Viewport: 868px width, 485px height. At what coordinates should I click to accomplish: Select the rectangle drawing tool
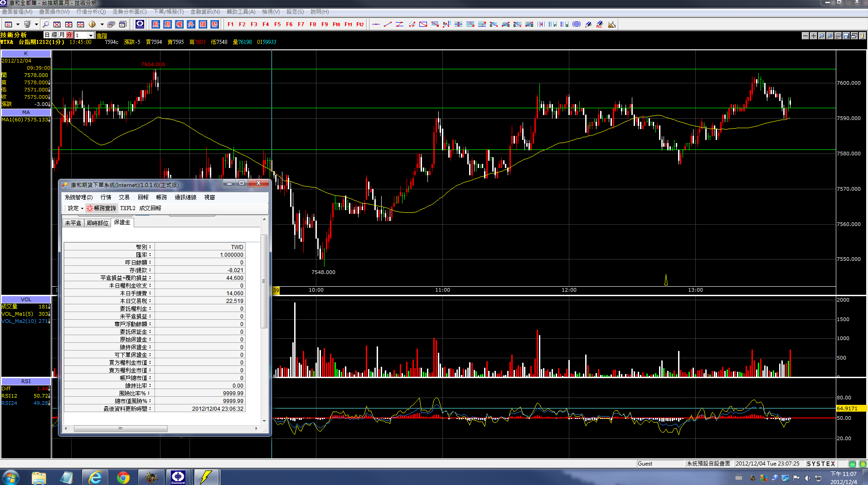(x=423, y=24)
